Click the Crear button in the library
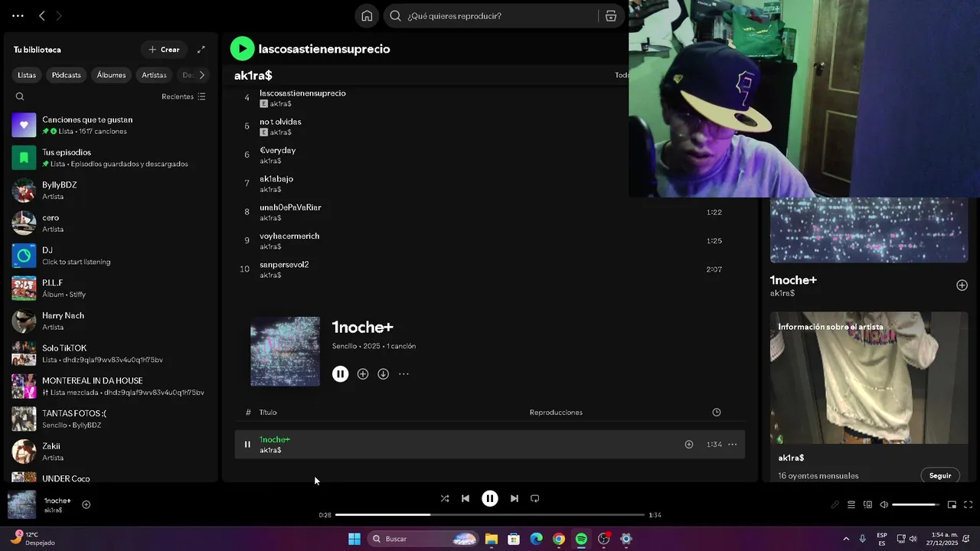The height and width of the screenshot is (551, 980). pyautogui.click(x=164, y=50)
